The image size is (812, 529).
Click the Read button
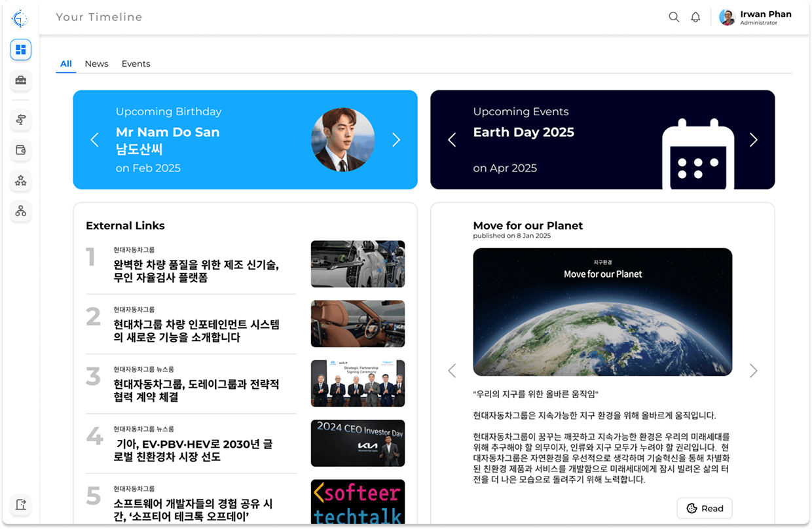705,508
